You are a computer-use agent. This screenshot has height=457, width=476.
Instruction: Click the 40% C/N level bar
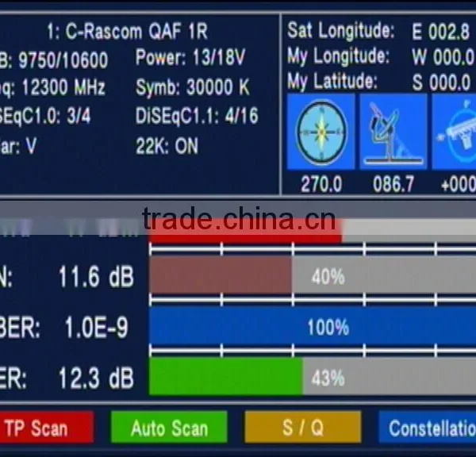click(313, 275)
